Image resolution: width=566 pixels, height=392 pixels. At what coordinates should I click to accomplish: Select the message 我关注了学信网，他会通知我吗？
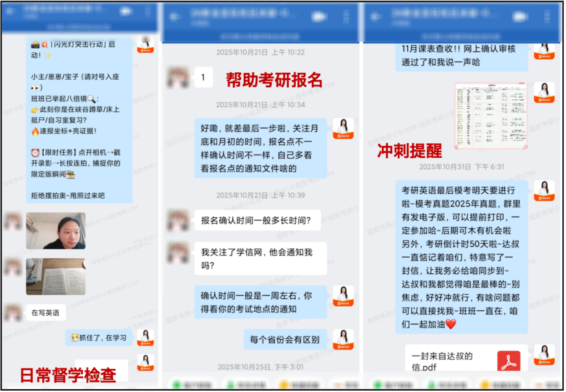pos(261,258)
